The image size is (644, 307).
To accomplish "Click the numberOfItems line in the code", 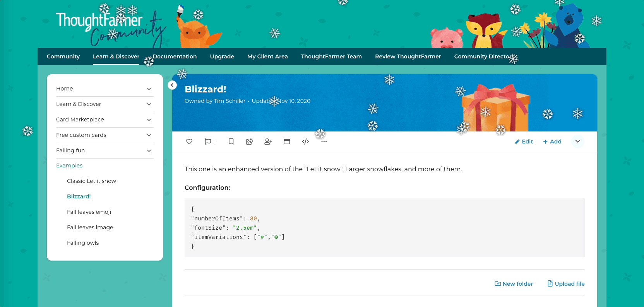I will (225, 218).
